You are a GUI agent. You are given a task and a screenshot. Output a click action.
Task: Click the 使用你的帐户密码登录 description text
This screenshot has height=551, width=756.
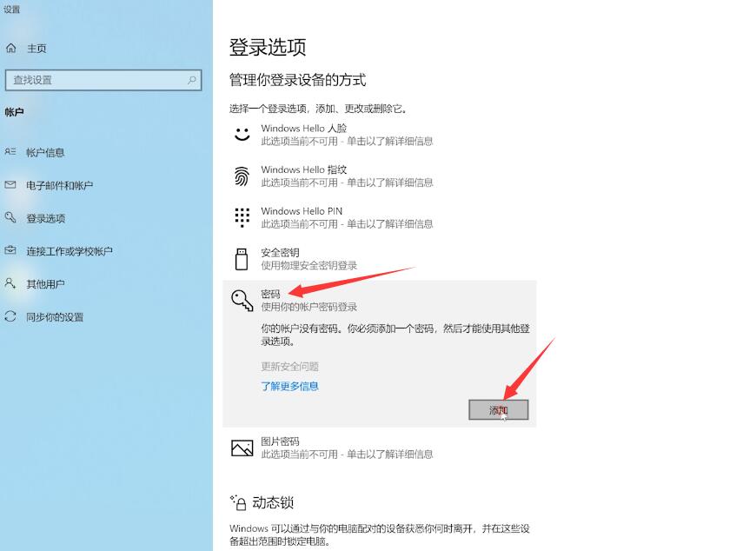[x=309, y=307]
